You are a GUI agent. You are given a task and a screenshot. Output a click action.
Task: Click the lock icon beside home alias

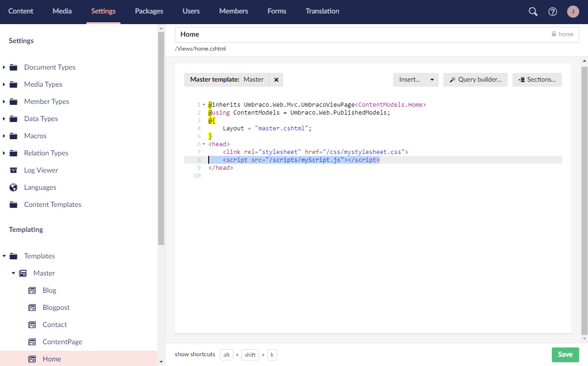(x=554, y=34)
